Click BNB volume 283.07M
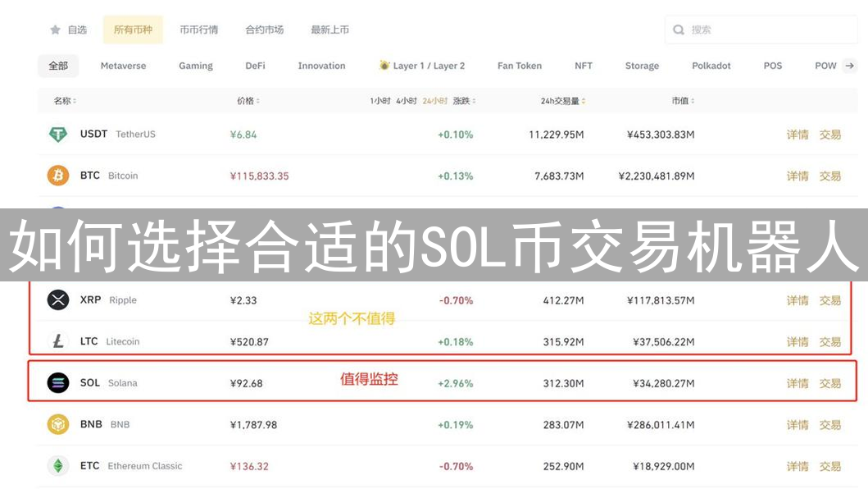This screenshot has height=489, width=868. tap(564, 425)
